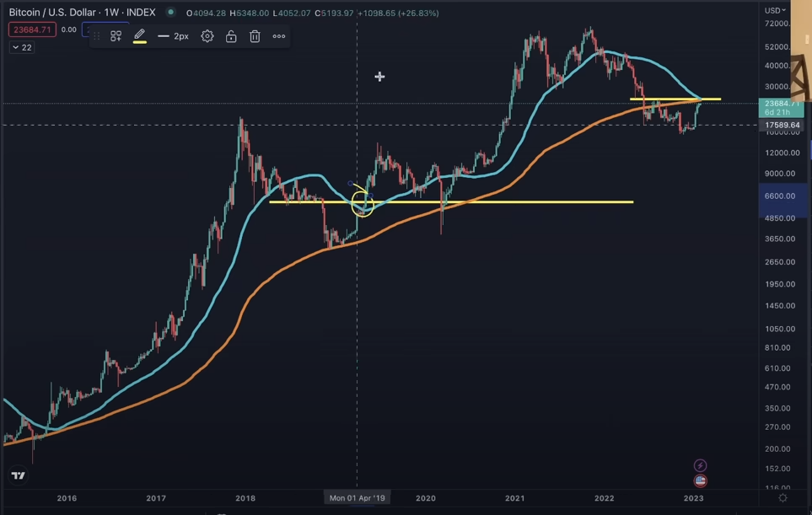Click the 1050.00 price axis label
The height and width of the screenshot is (515, 812).
tap(780, 329)
